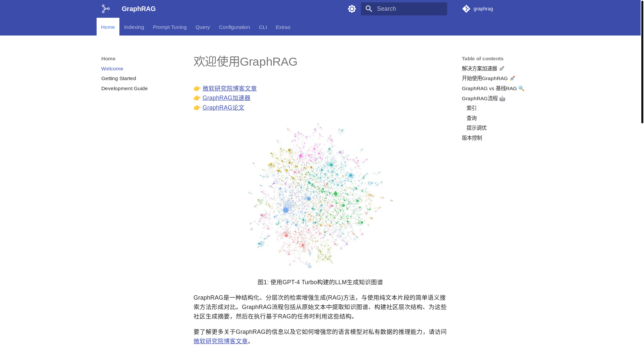Open the Prompt Tuning tab
Screen dimensions: 644x362
coord(170,27)
